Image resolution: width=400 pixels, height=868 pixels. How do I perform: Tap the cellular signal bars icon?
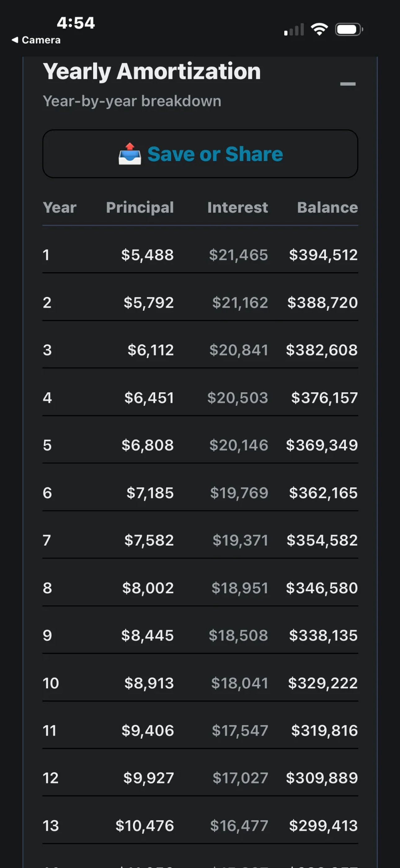coord(294,30)
